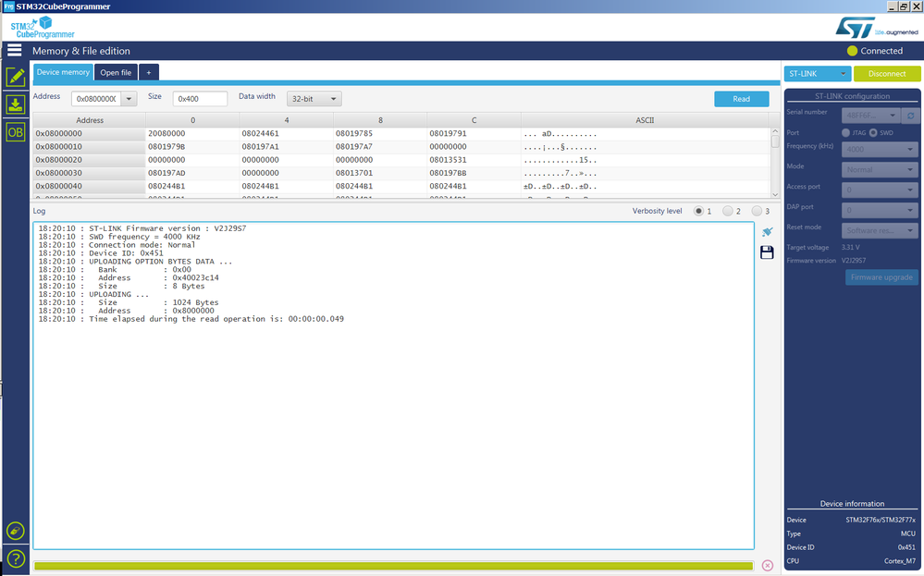Open the ST-LINK interface dropdown
924x576 pixels.
(818, 74)
